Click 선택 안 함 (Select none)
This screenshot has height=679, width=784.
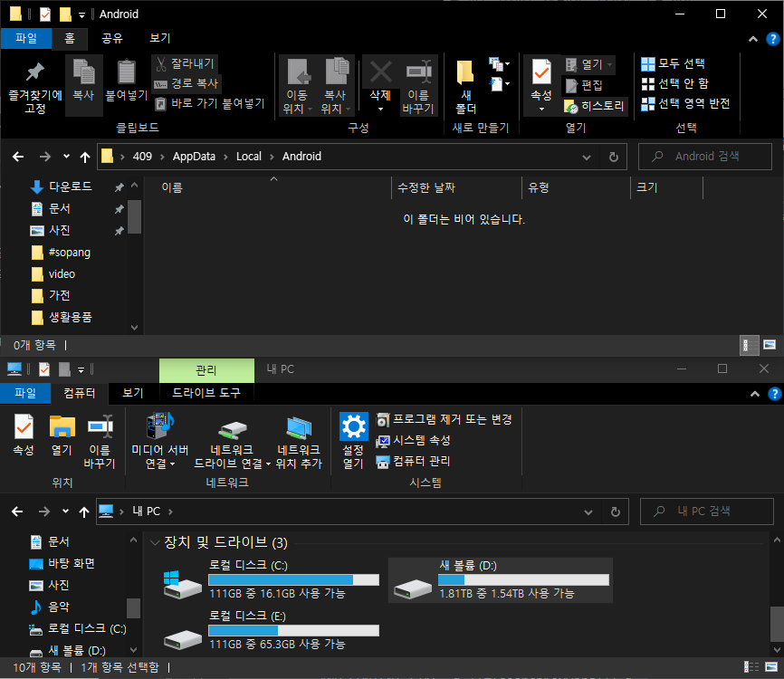(675, 83)
